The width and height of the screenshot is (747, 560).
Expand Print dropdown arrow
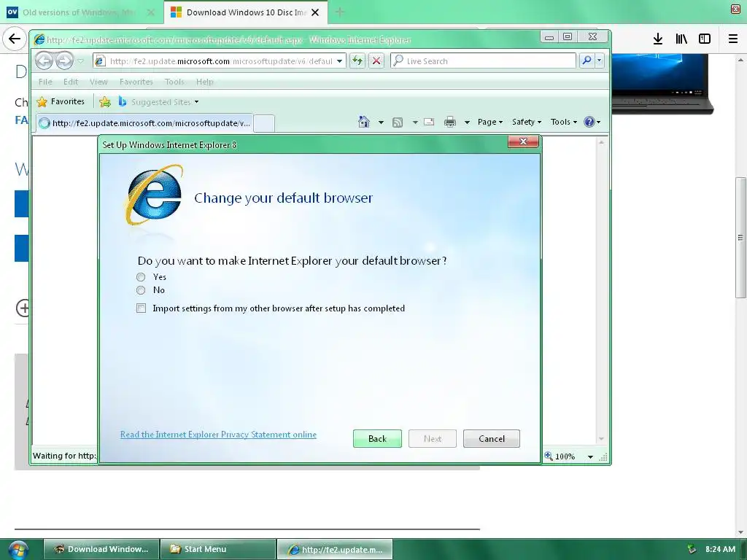point(467,122)
